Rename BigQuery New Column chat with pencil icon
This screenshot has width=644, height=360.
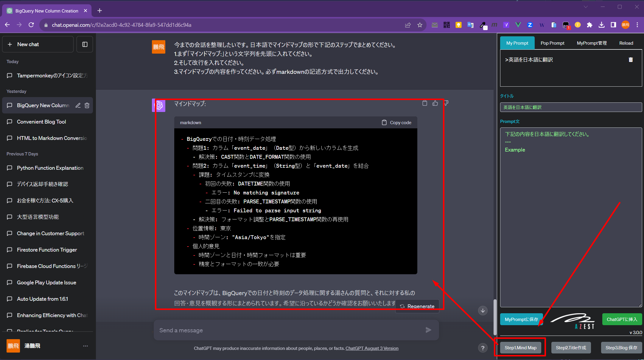pos(78,105)
